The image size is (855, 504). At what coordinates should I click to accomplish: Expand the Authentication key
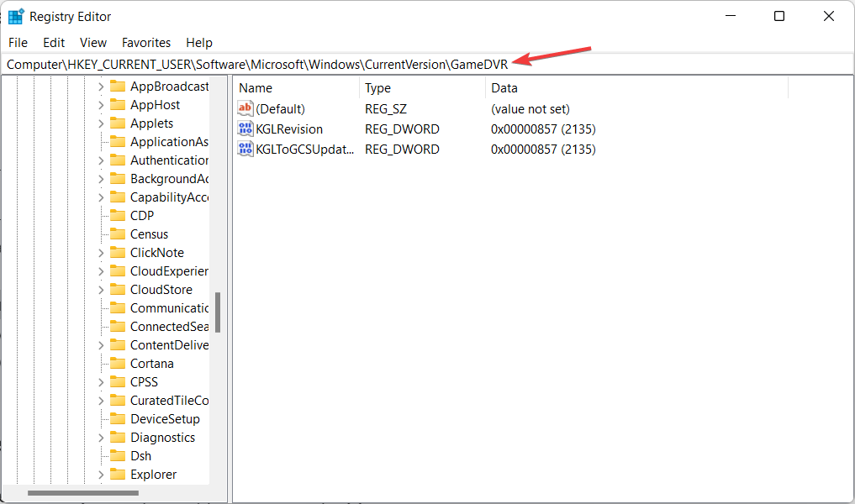pyautogui.click(x=101, y=160)
